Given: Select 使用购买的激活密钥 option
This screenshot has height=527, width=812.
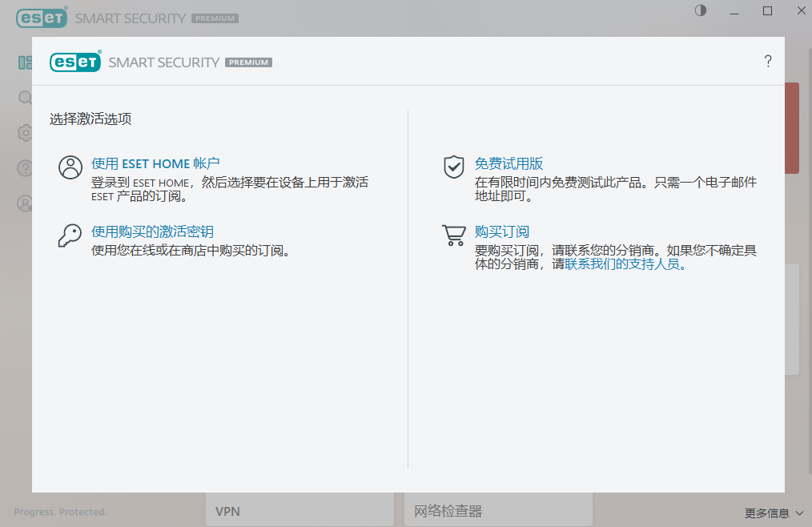Looking at the screenshot, I should pyautogui.click(x=152, y=231).
